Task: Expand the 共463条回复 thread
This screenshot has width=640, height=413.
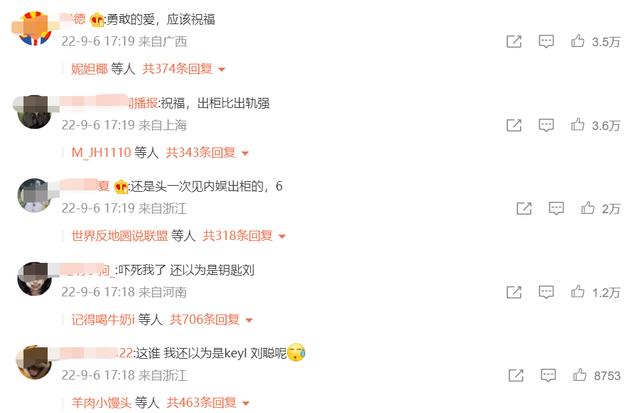Action: pos(208,403)
